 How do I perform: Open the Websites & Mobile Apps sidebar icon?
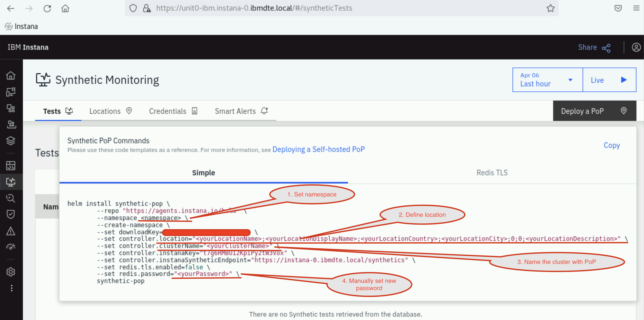[11, 92]
